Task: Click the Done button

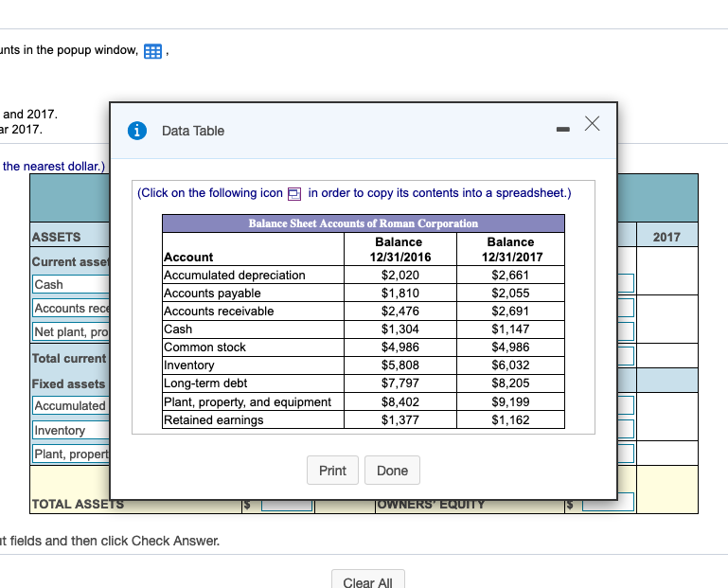Action: (392, 471)
